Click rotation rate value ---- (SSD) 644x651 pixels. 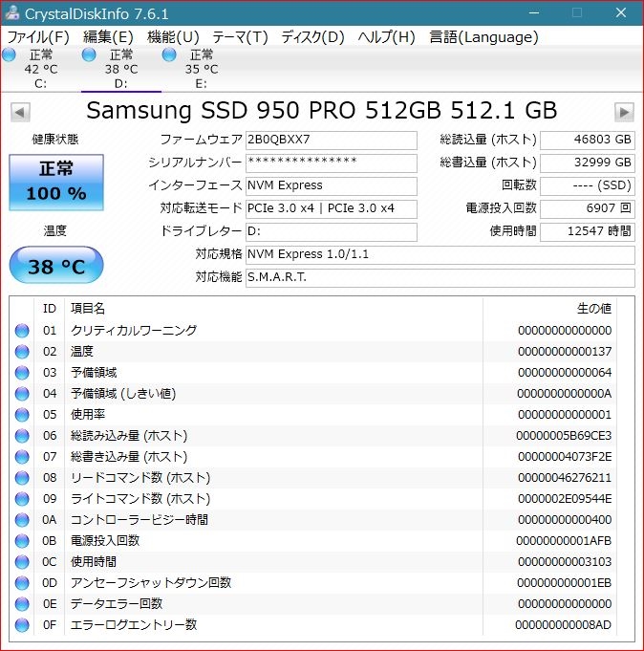588,185
